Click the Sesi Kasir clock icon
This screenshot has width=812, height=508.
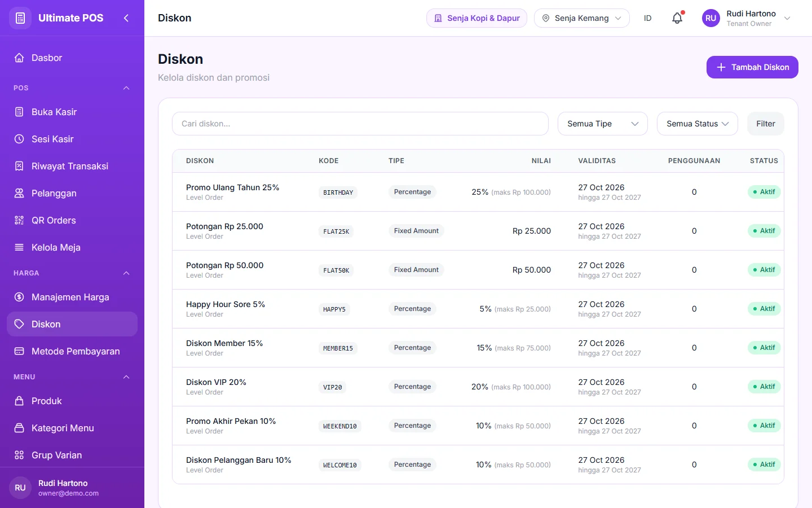click(19, 139)
